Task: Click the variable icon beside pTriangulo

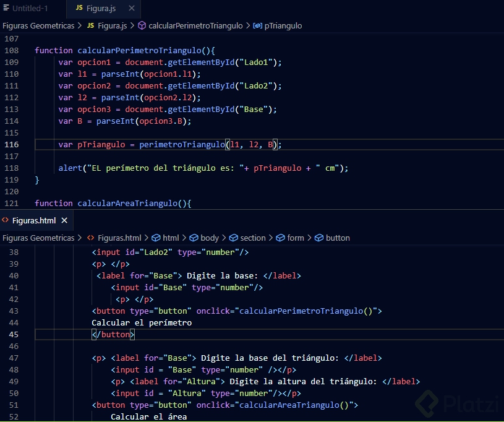Action: click(258, 26)
